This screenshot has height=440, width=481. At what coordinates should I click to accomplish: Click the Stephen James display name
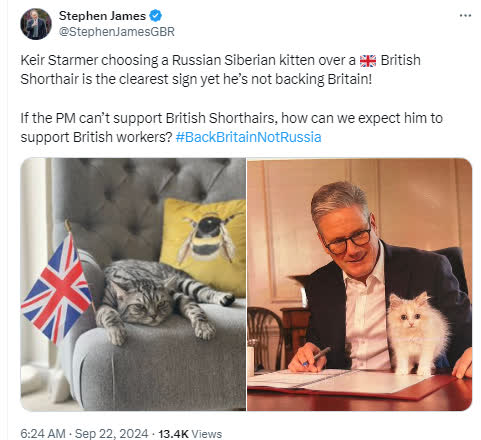(x=102, y=16)
